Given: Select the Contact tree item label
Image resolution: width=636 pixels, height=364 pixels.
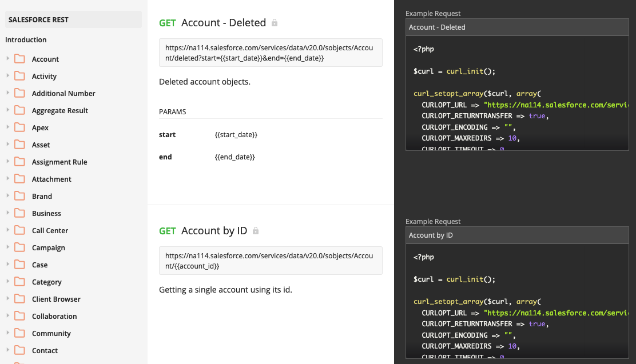Looking at the screenshot, I should 45,351.
